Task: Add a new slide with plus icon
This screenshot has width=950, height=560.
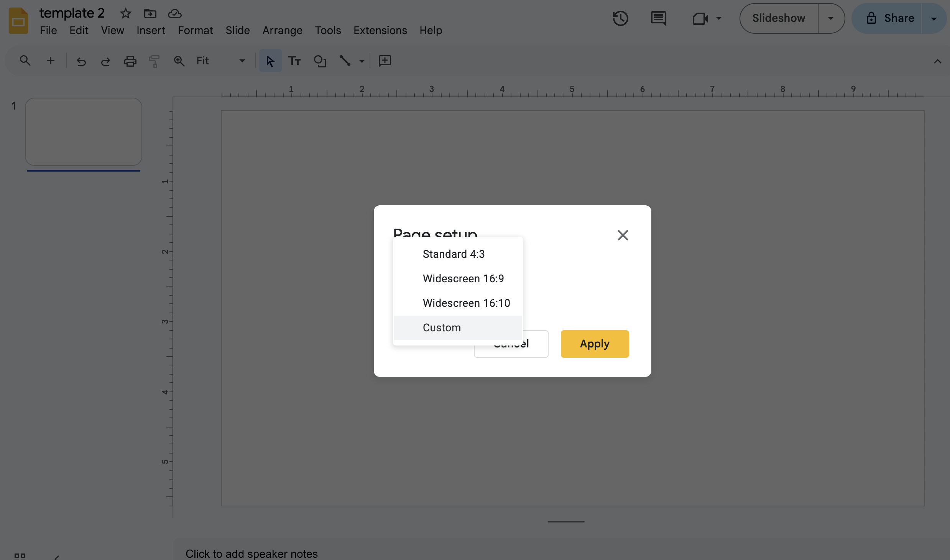Action: tap(50, 61)
